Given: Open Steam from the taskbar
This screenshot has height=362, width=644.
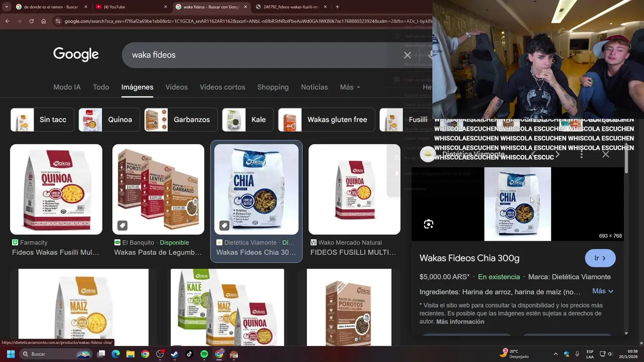Looking at the screenshot, I should 175,354.
